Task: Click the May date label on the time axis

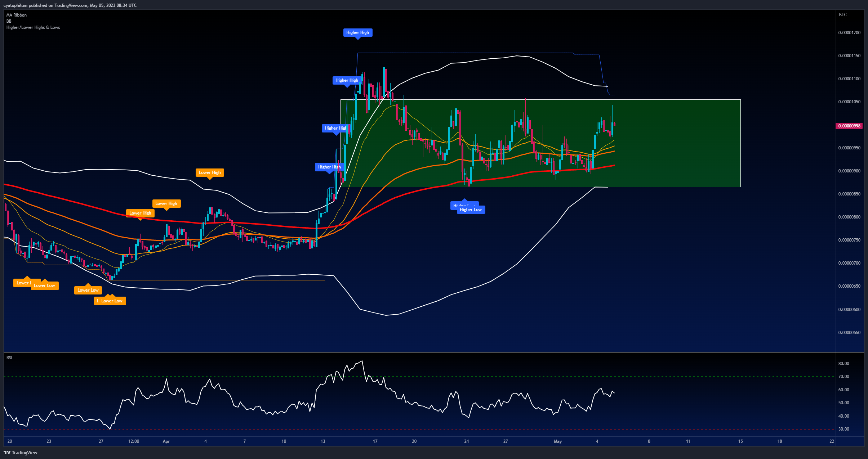Action: tap(558, 441)
